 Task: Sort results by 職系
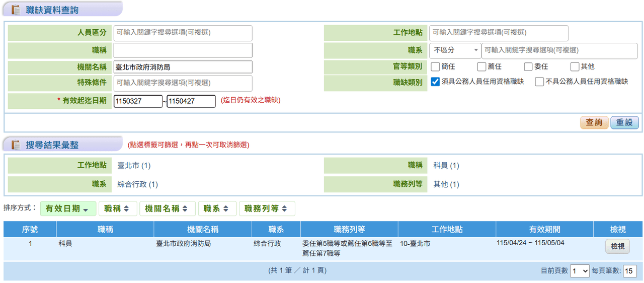pyautogui.click(x=217, y=208)
